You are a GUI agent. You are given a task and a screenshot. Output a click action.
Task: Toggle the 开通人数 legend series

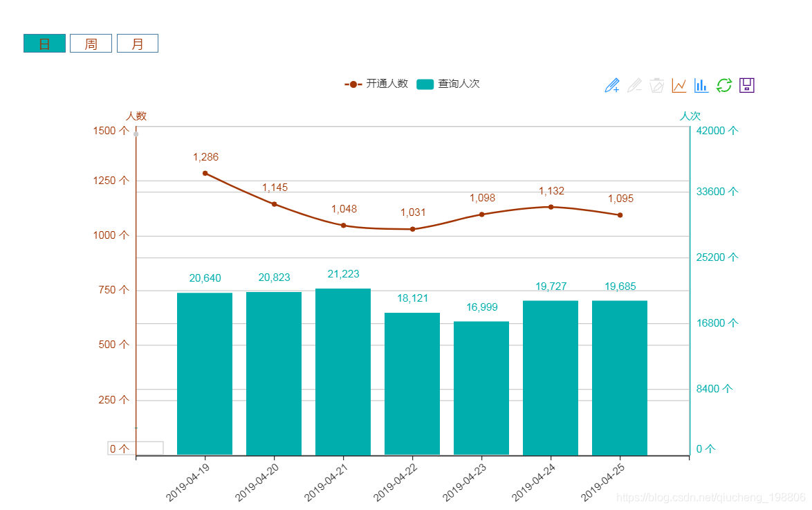377,84
